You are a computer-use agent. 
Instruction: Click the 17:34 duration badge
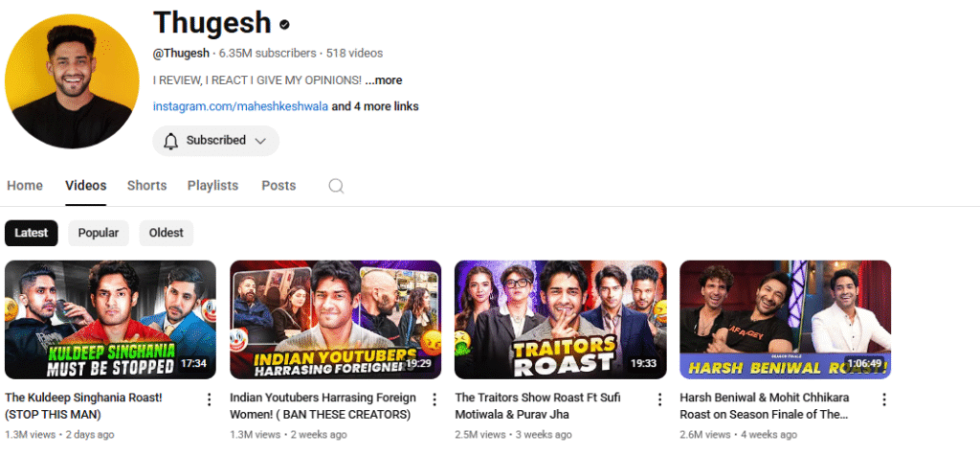point(193,363)
